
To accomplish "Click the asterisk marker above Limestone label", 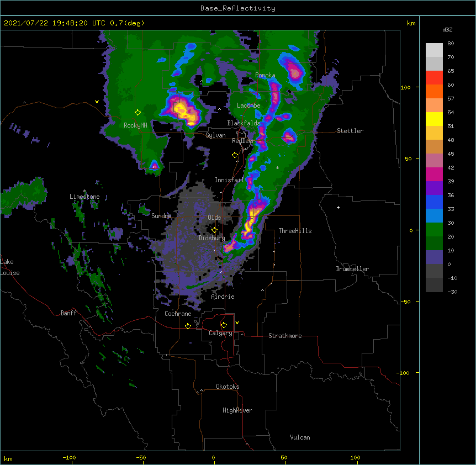I will (84, 191).
